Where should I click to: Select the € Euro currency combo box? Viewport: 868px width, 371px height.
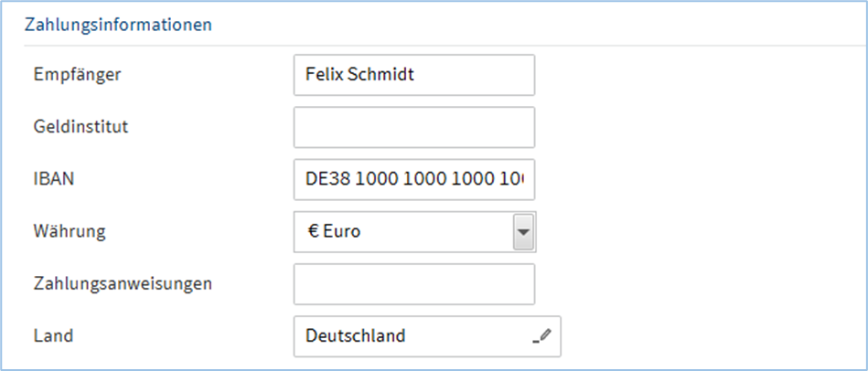[x=402, y=232]
